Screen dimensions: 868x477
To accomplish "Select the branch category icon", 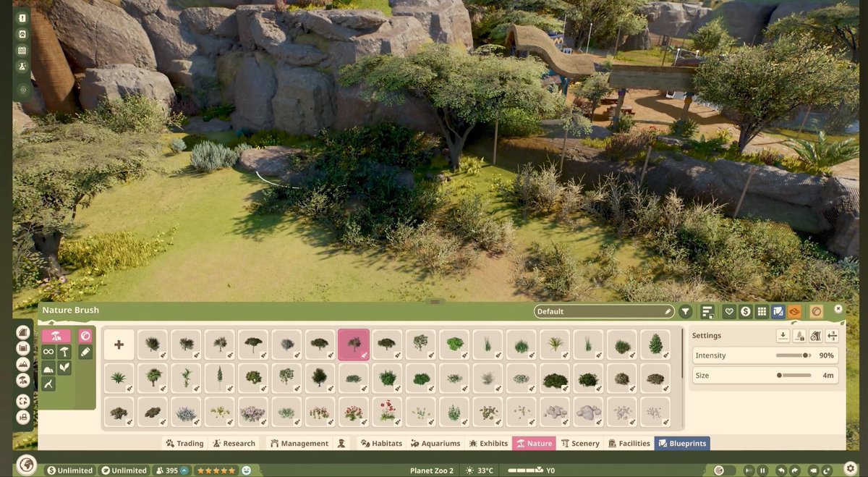I will point(48,384).
